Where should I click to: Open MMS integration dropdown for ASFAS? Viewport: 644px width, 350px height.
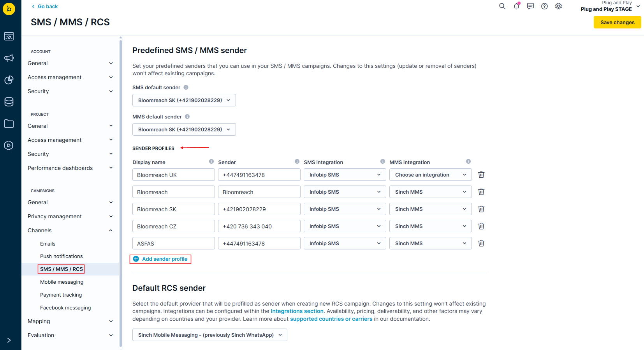(431, 243)
